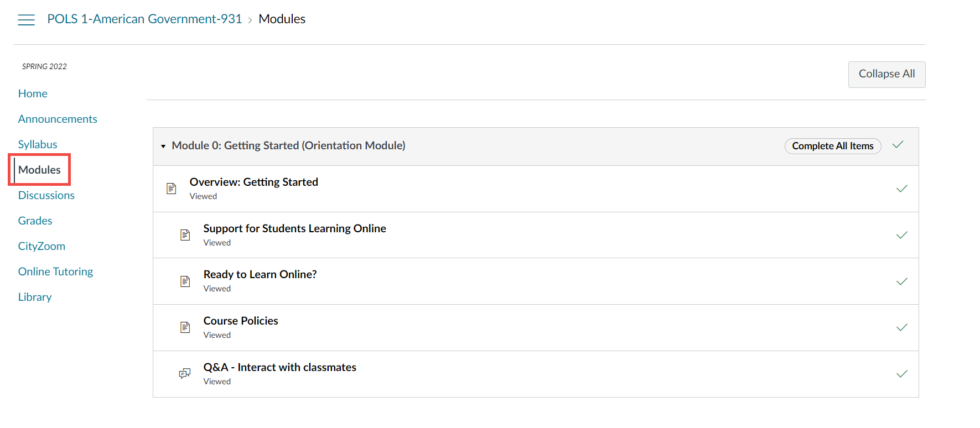980x428 pixels.
Task: Open the hamburger course navigation menu
Action: [x=26, y=20]
